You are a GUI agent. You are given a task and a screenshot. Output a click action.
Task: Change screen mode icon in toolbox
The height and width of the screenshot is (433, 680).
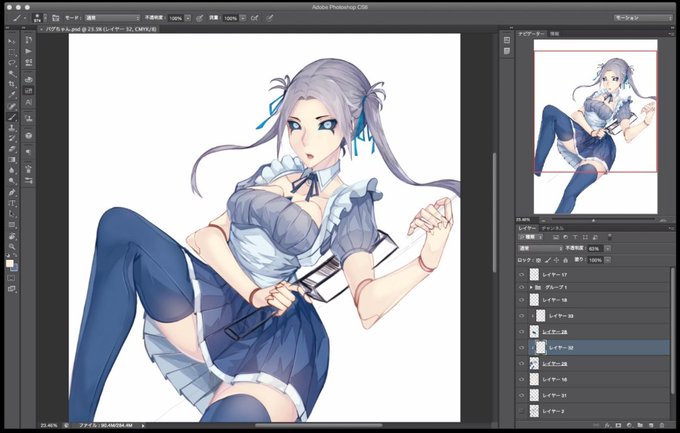pos(12,289)
